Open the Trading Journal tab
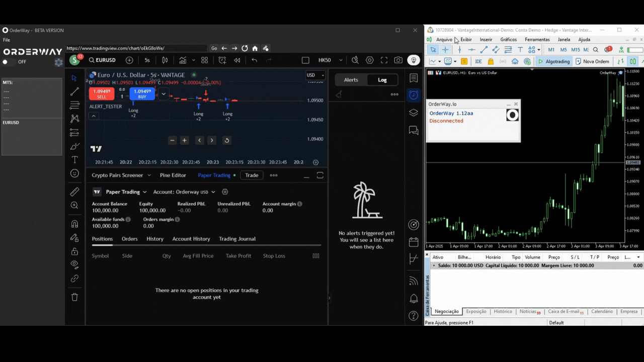This screenshot has width=644, height=362. (237, 239)
